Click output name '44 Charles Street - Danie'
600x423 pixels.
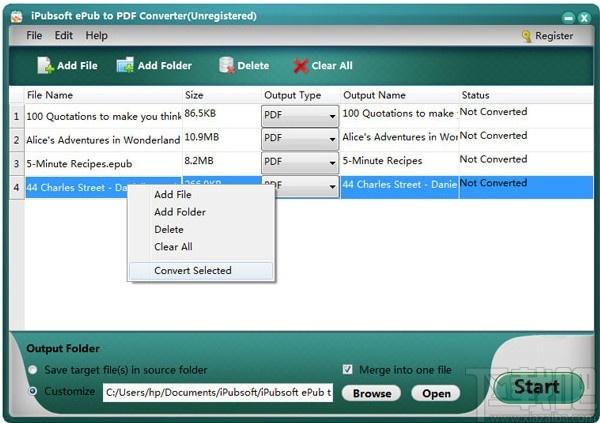(399, 185)
